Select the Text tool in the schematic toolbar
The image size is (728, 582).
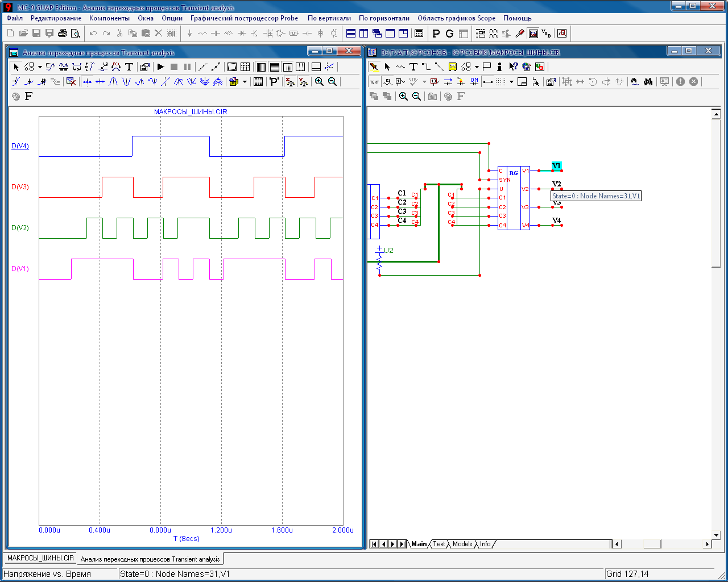pos(413,67)
